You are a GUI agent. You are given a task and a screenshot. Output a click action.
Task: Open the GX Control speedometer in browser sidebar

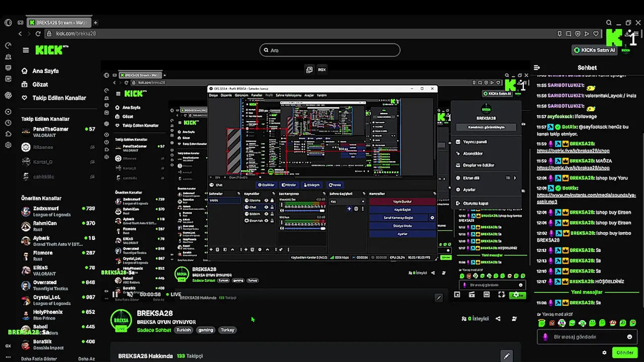click(x=8, y=45)
